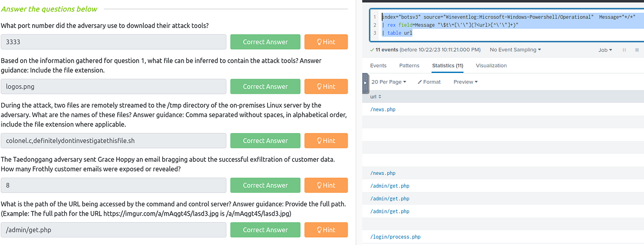Focus the answer field containing 3333
This screenshot has width=644, height=245.
(x=113, y=42)
